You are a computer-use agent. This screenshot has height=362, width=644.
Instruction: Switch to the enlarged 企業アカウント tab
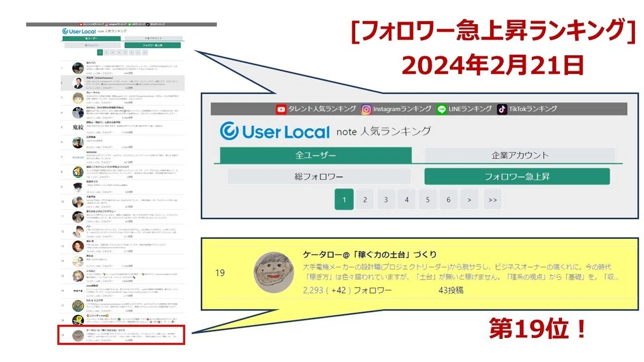tap(519, 156)
